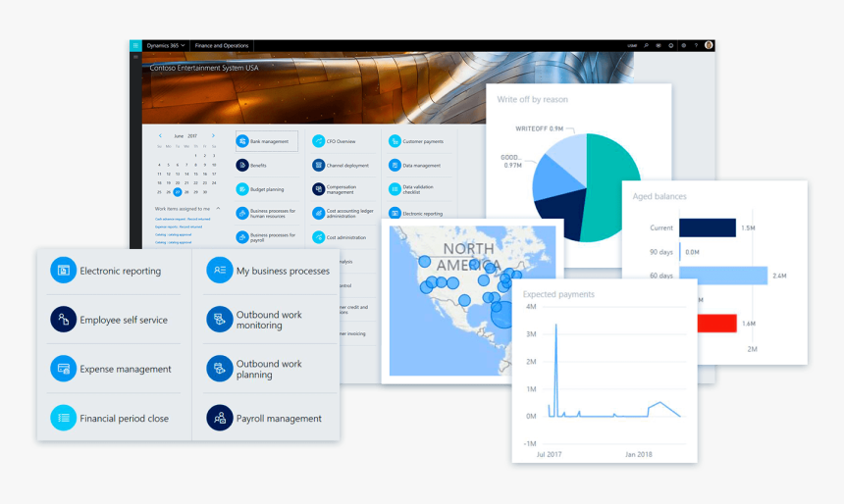The width and height of the screenshot is (844, 504).
Task: Open Compensation management tile icon
Action: click(x=319, y=189)
